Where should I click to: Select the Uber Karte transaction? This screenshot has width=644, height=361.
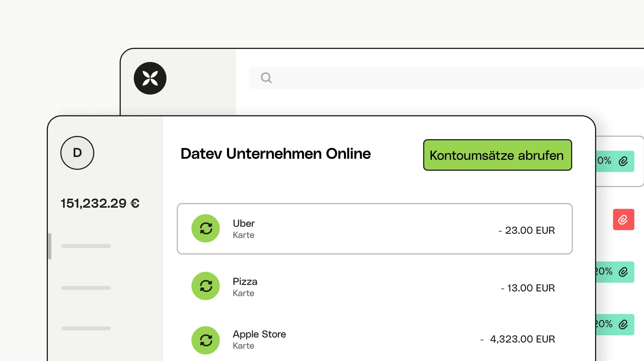(x=374, y=228)
